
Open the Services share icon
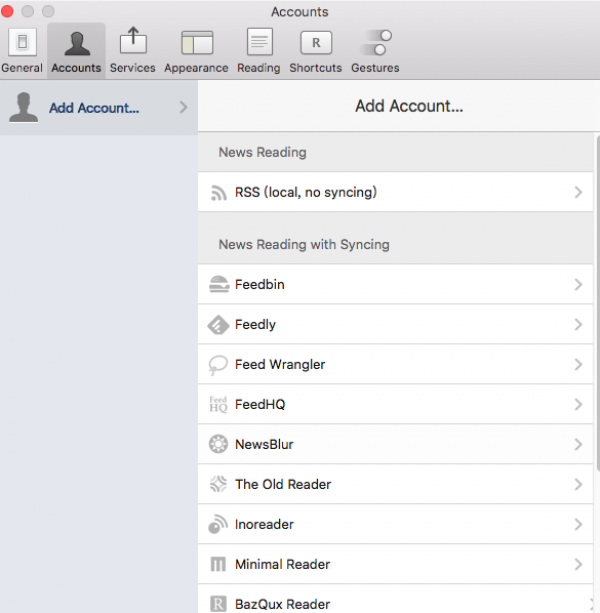(133, 40)
